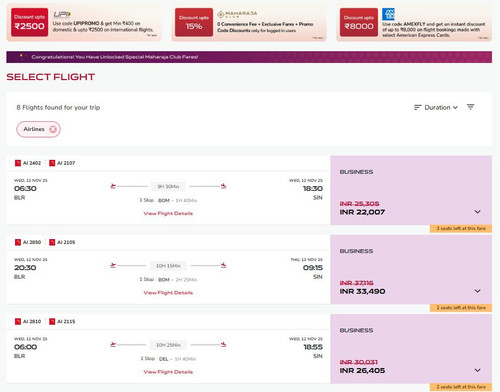Screen dimensions: 500x392
Task: Click the UPI logo in the UPIPROMO offer
Action: [x=62, y=14]
